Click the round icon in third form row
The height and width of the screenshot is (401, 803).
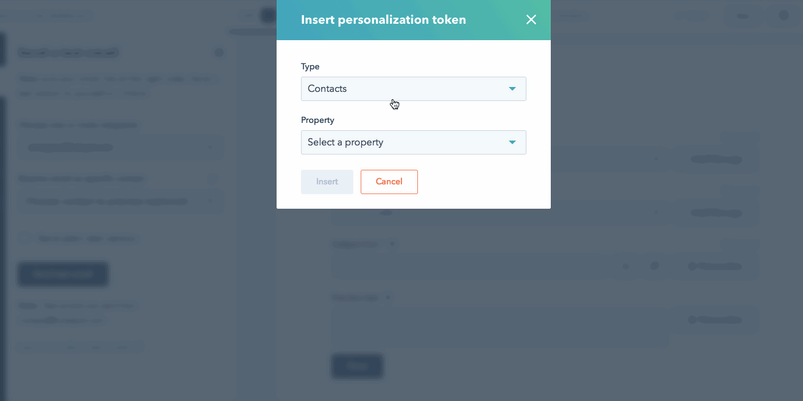point(654,266)
